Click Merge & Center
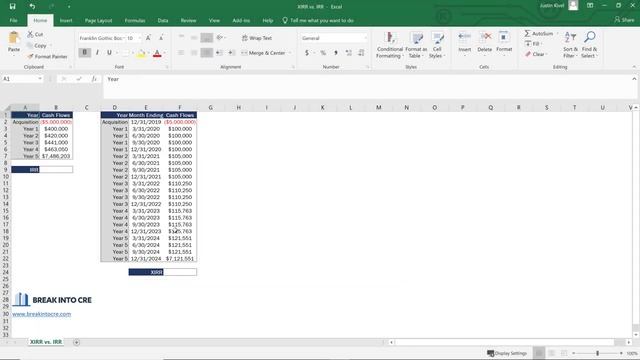This screenshot has width=640, height=360. (x=263, y=53)
